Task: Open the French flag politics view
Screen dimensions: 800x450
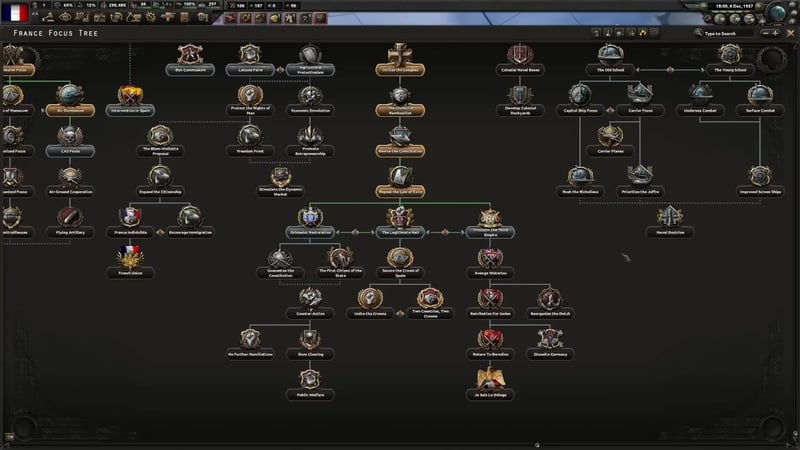Action: point(14,12)
